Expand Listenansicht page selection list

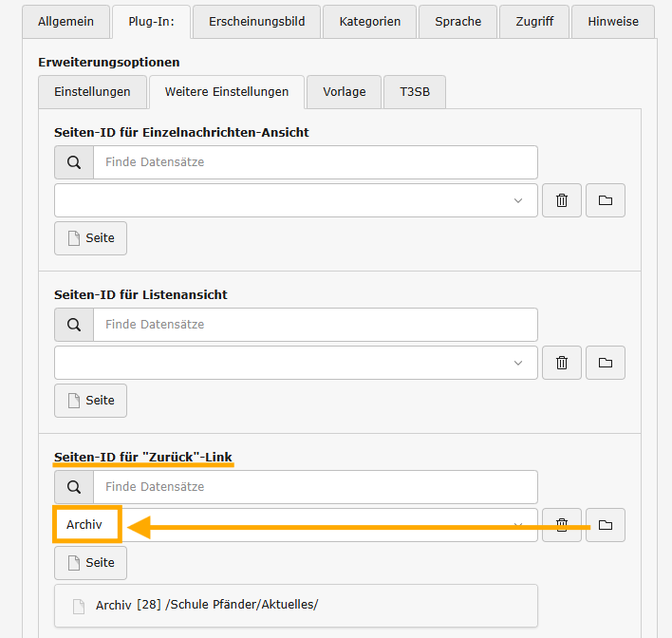295,363
